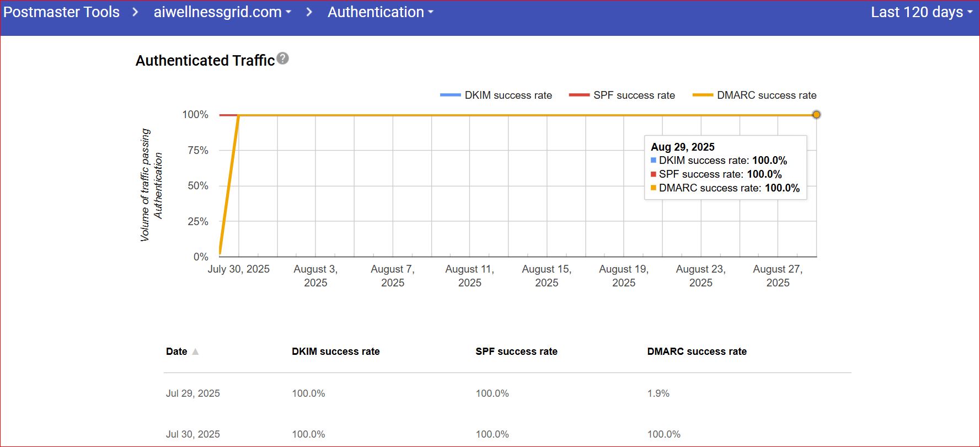This screenshot has width=980, height=447.
Task: Click the DMARC success rate column header
Action: [x=697, y=352]
